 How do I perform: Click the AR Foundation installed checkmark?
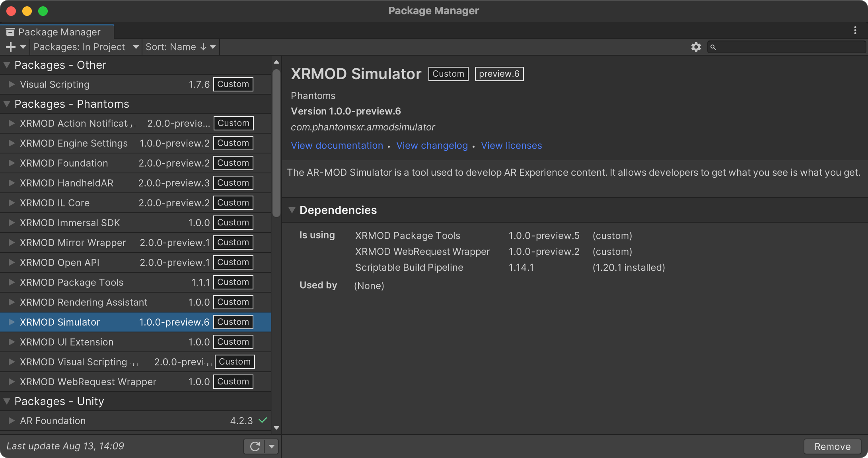(263, 420)
